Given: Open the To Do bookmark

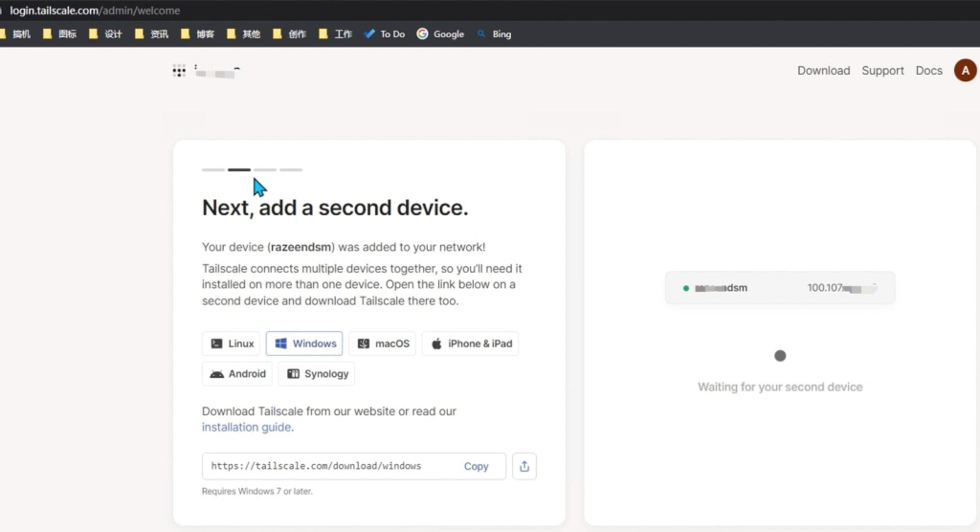Looking at the screenshot, I should [x=385, y=33].
